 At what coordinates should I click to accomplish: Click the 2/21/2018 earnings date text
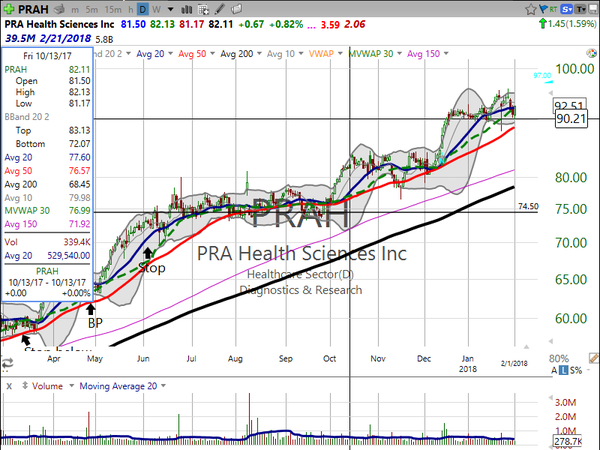(65, 39)
